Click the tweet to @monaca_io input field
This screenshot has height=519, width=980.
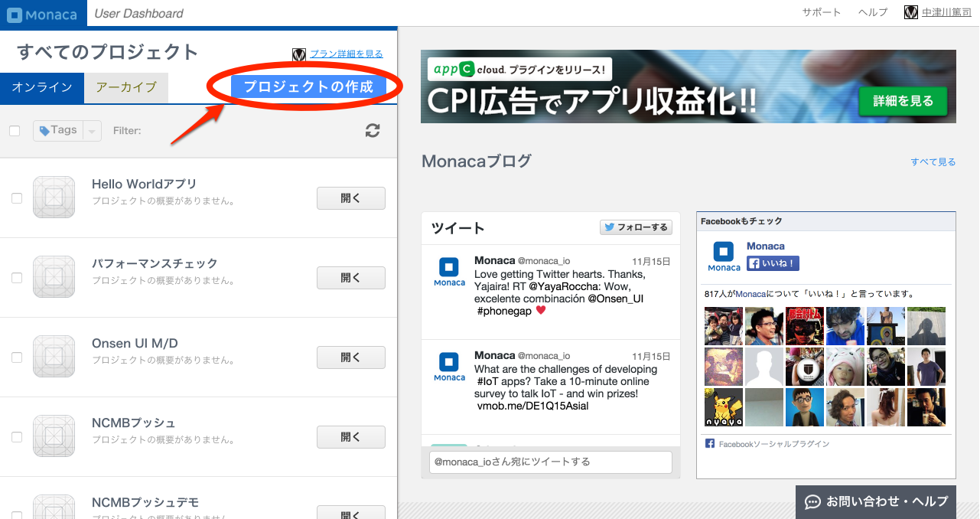tap(550, 462)
